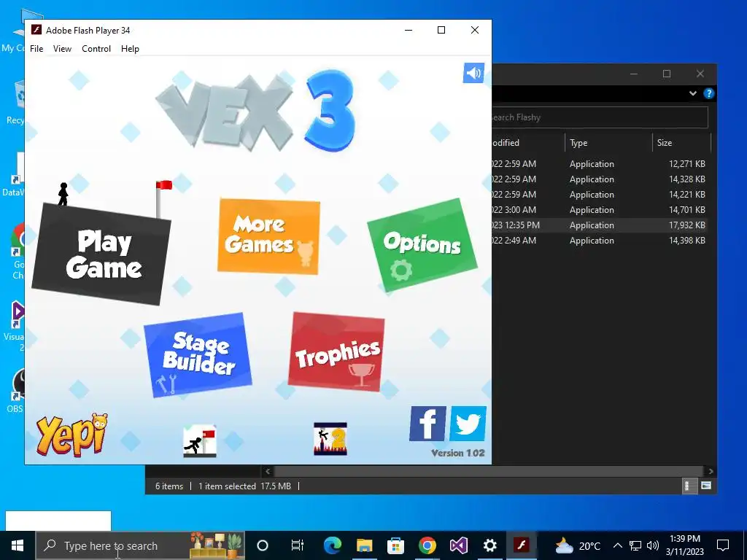747x560 pixels.
Task: Switch Explorer to details view icon
Action: point(689,486)
